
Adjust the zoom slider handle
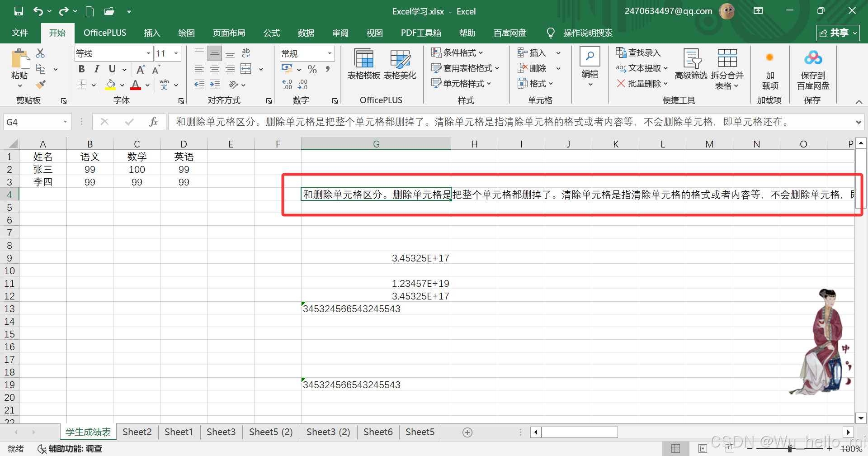[x=789, y=449]
